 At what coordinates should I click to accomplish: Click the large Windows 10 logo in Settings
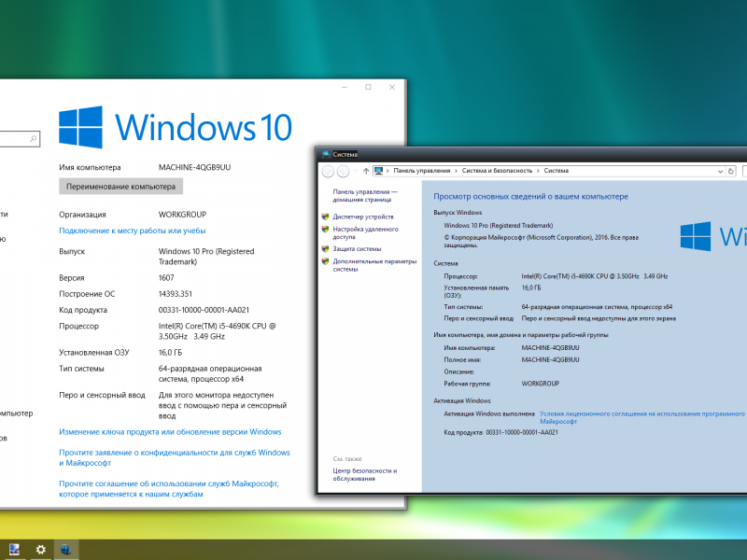[176, 127]
